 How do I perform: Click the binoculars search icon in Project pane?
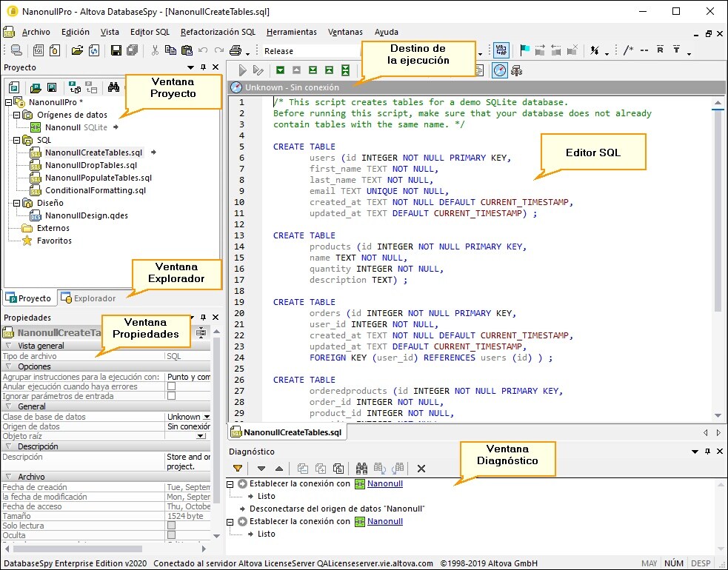[113, 87]
